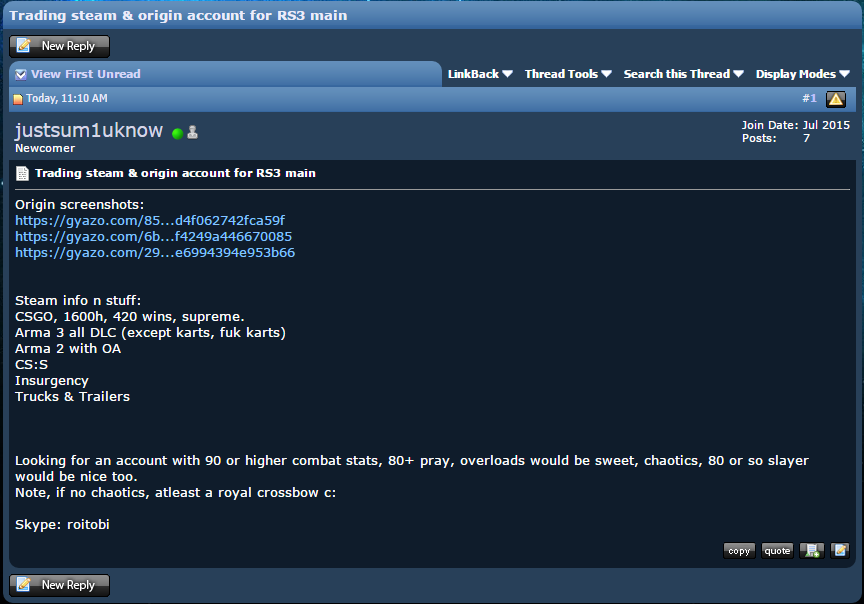The width and height of the screenshot is (864, 604).
Task: Click 'Steam info n stuff:' text
Action: (78, 300)
